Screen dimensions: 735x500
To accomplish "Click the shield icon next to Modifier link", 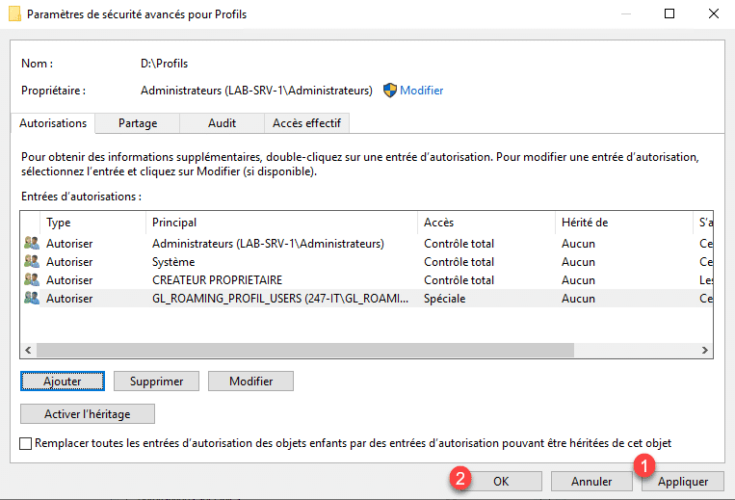I will pos(390,90).
